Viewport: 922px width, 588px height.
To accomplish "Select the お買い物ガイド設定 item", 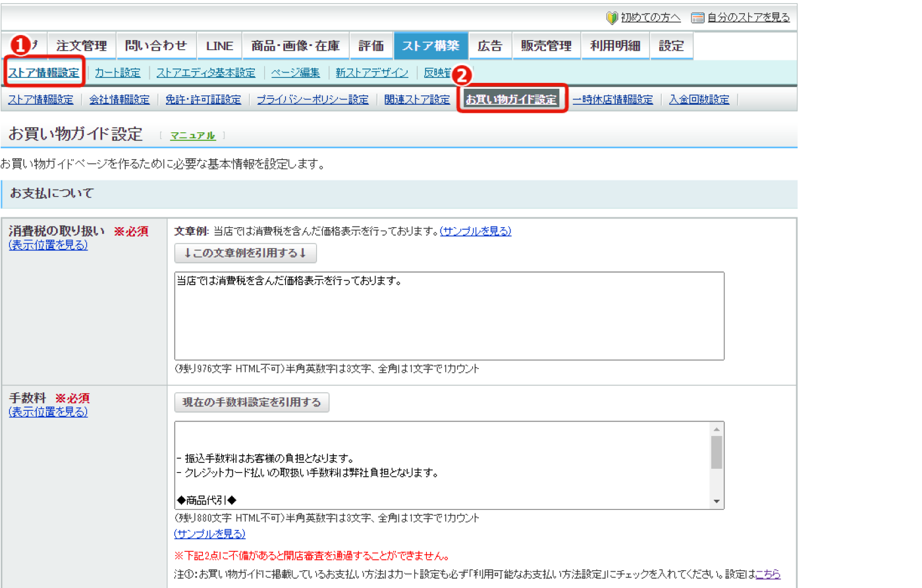I will [x=512, y=99].
